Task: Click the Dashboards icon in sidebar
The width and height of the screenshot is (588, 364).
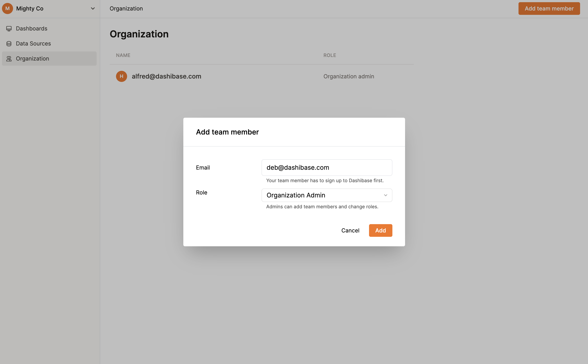Action: point(9,28)
